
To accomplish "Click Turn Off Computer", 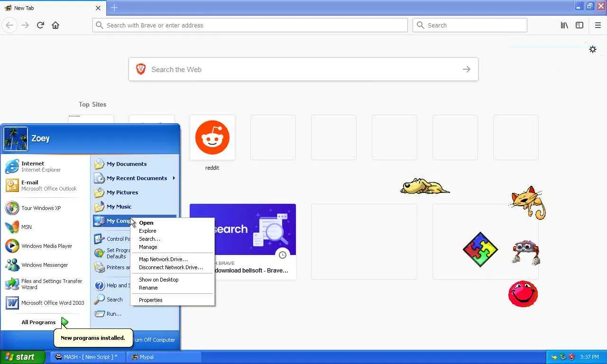I will click(x=154, y=340).
